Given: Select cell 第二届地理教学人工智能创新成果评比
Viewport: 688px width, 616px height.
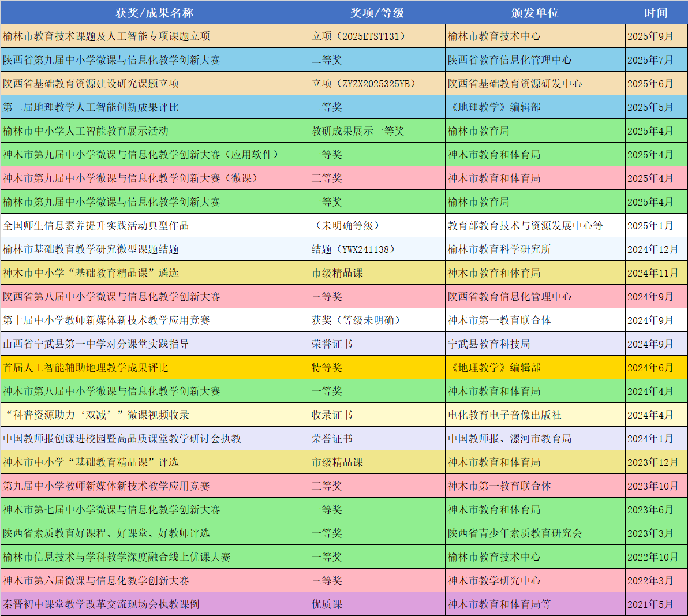Looking at the screenshot, I should point(155,107).
